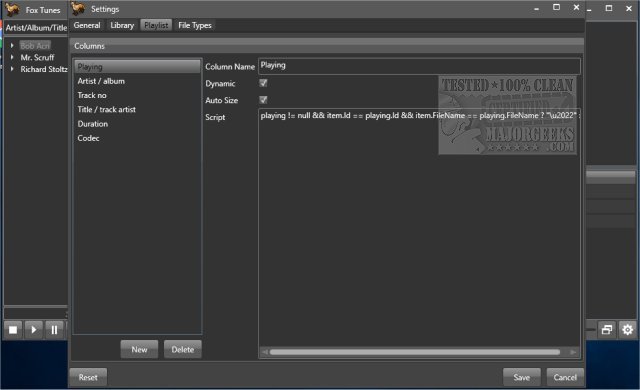Switch to the General tab
This screenshot has height=390, width=640.
(87, 25)
